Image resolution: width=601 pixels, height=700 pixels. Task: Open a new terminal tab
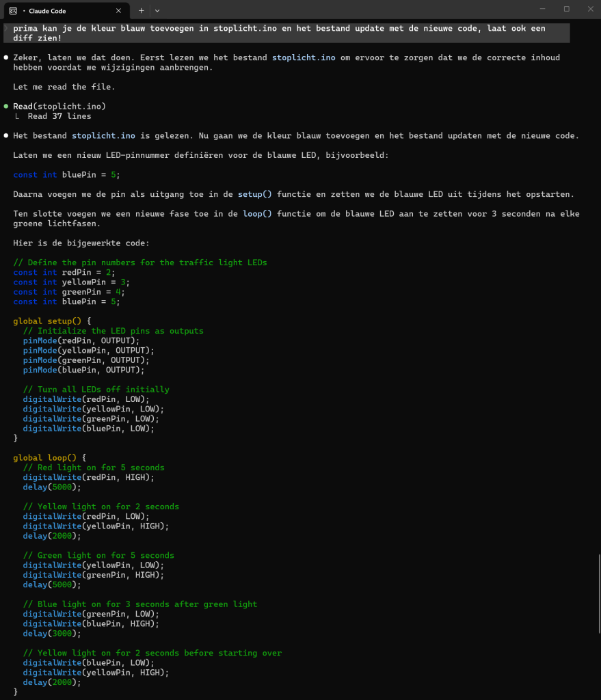coord(142,11)
